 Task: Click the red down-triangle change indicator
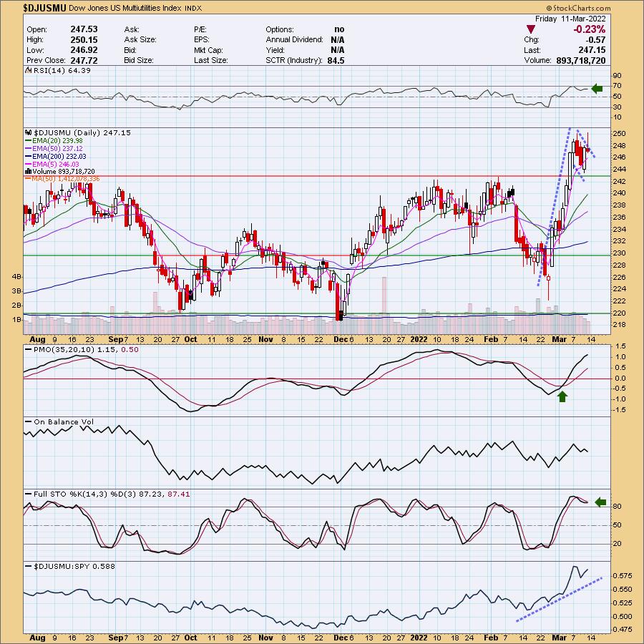pyautogui.click(x=531, y=29)
